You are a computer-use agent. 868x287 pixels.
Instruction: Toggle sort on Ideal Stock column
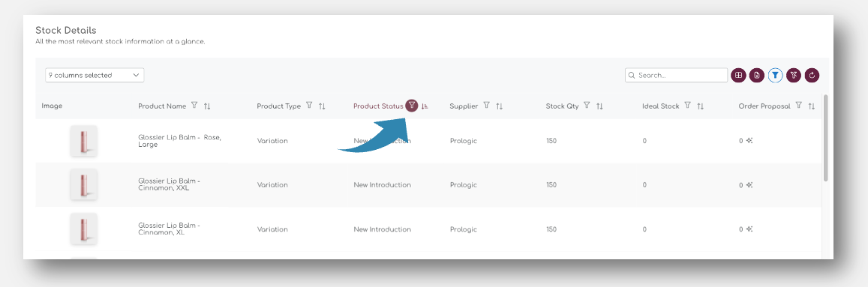(x=700, y=106)
